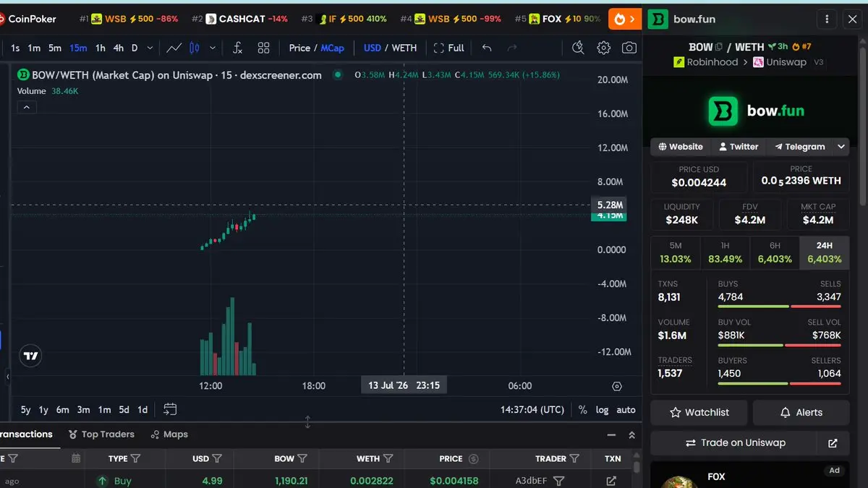Open the Twitter link
The image size is (868, 488).
[x=739, y=146]
